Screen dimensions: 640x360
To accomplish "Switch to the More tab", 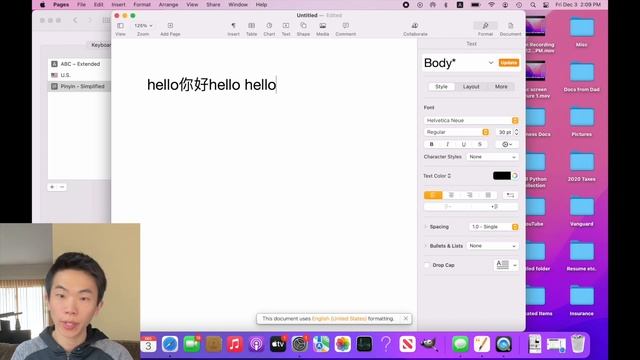I will click(x=501, y=87).
